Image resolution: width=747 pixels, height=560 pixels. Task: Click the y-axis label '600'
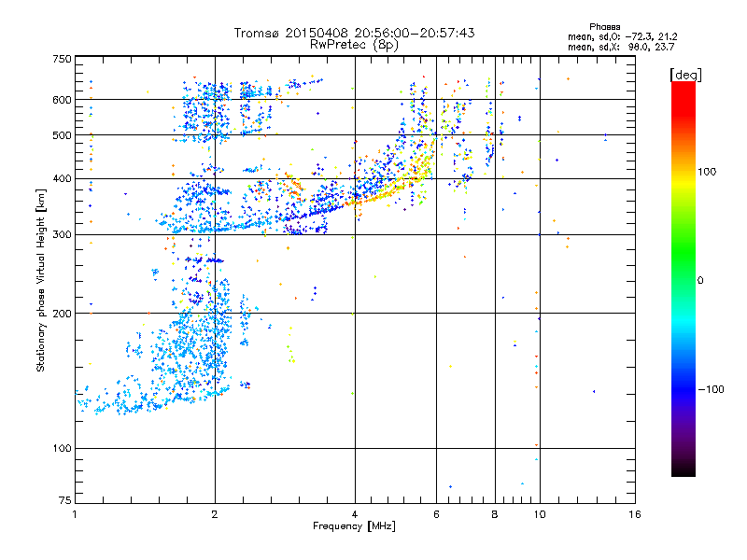click(x=62, y=100)
